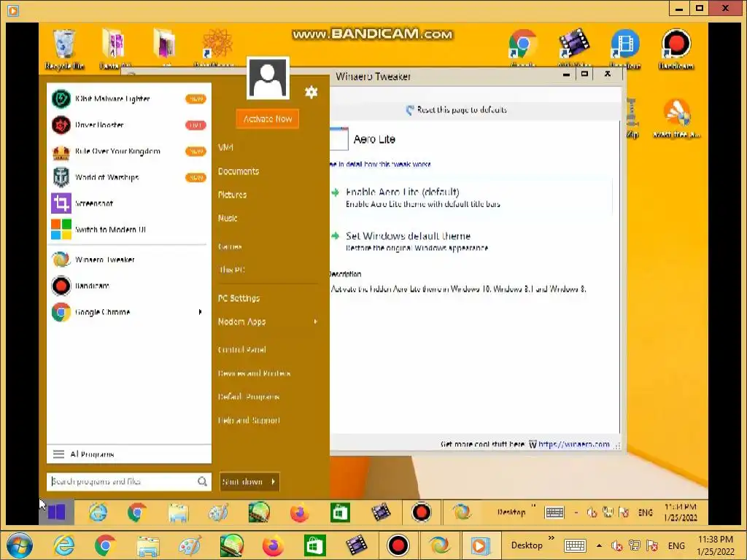This screenshot has height=560, width=747.
Task: Click Bandicam record icon on recorded video's taskbar
Action: pos(421,513)
